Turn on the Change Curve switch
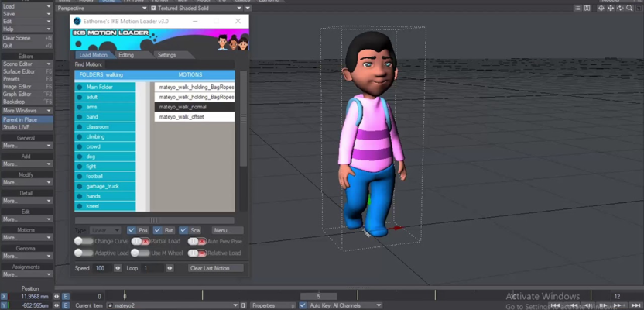This screenshot has height=310, width=644. tap(80, 241)
